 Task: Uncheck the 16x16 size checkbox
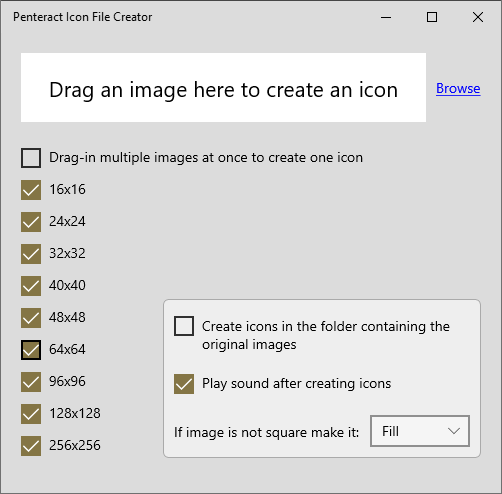coord(31,190)
